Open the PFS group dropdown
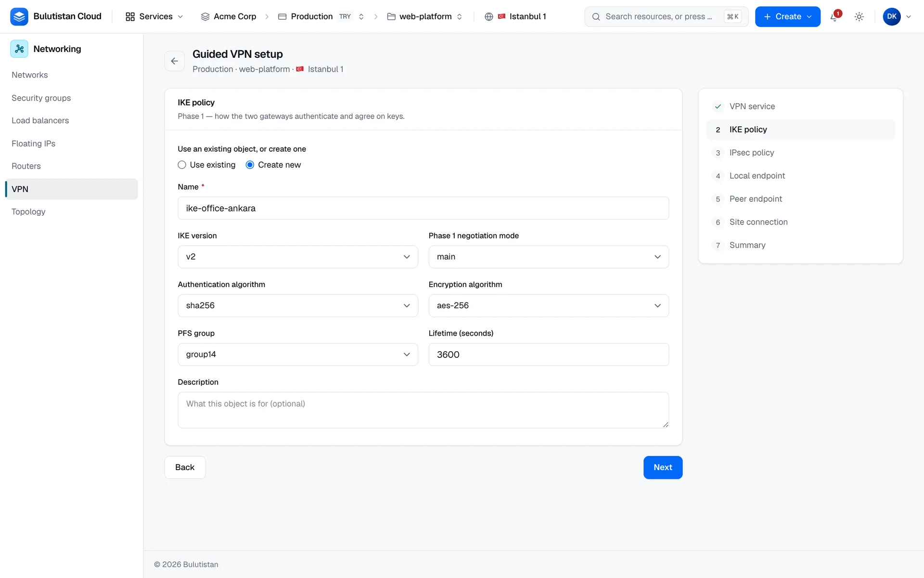Image resolution: width=924 pixels, height=578 pixels. (298, 355)
